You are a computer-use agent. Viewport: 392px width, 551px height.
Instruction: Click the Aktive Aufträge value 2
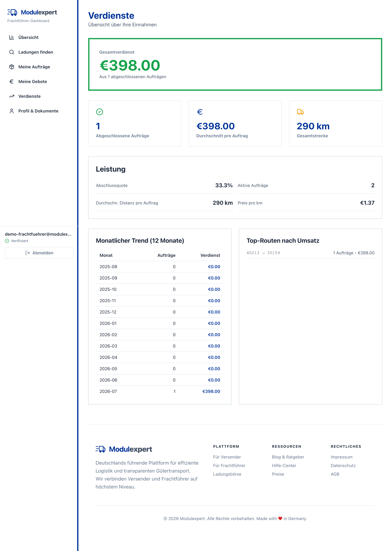[x=373, y=185]
